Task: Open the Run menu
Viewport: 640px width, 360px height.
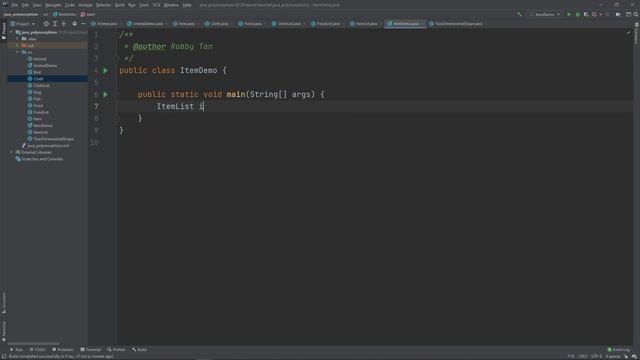Action: pos(131,5)
